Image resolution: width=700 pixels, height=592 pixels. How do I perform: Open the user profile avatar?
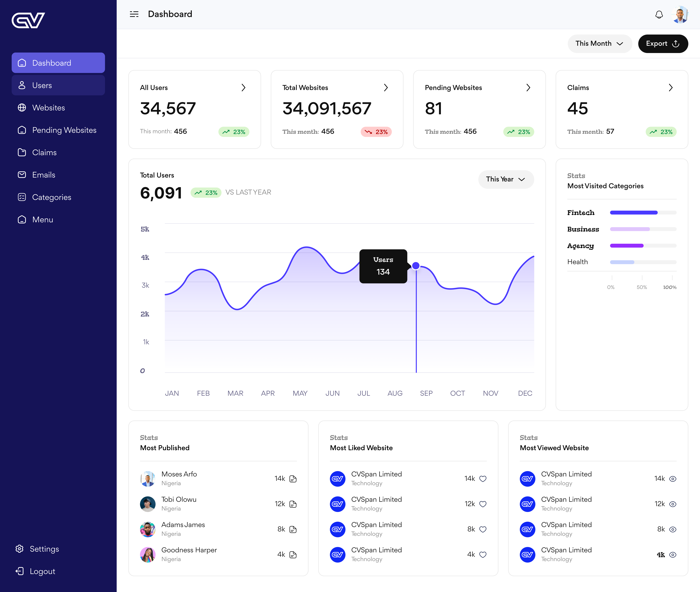click(x=680, y=14)
